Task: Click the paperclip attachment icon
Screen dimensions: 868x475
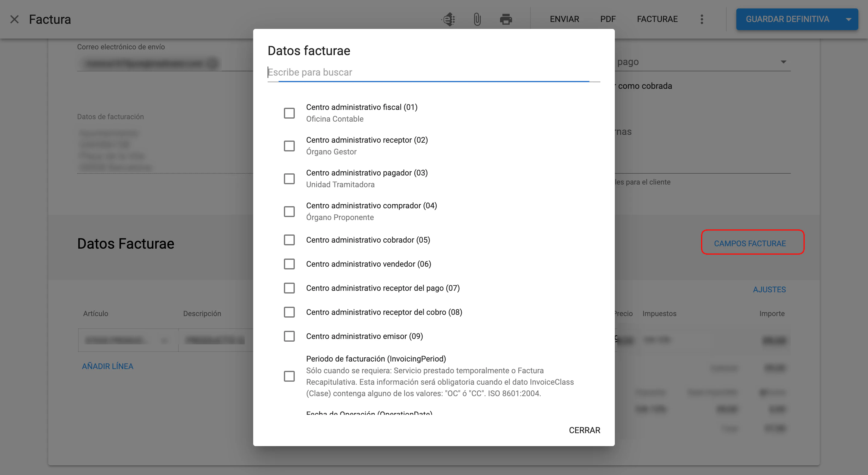Action: click(477, 19)
